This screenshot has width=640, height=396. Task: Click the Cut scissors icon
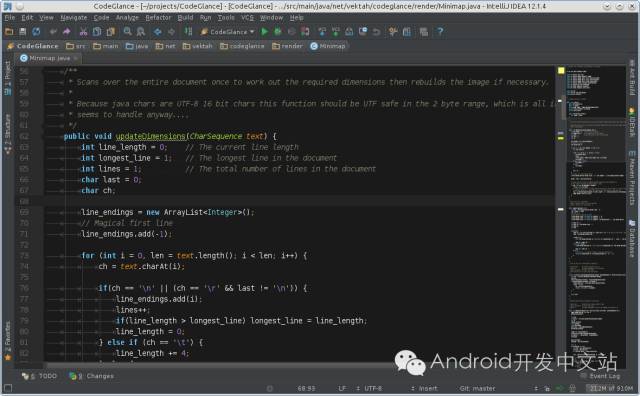pos(83,31)
